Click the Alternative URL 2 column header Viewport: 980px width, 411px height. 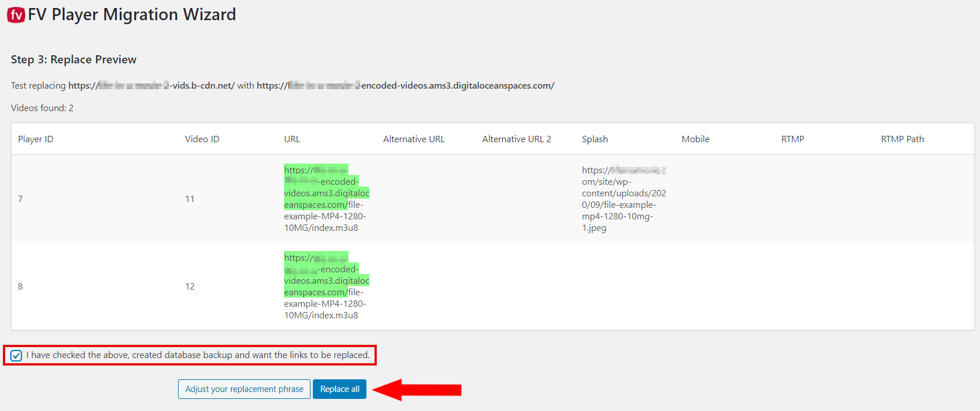[x=517, y=139]
